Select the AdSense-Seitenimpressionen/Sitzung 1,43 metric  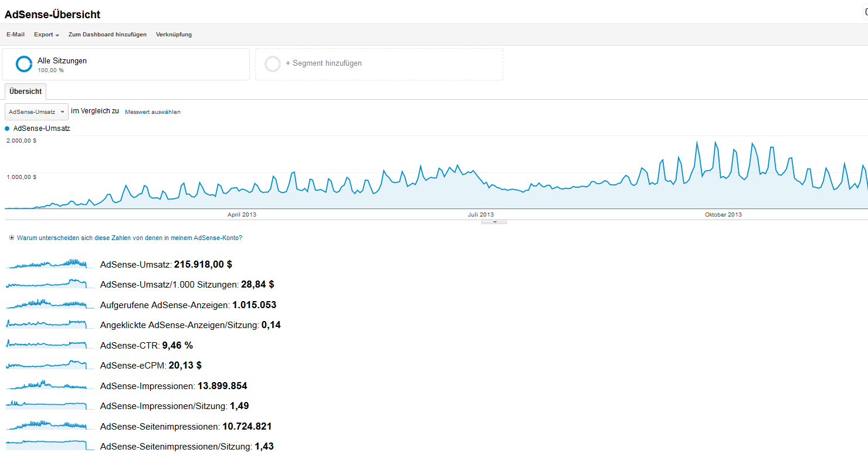pos(187,447)
